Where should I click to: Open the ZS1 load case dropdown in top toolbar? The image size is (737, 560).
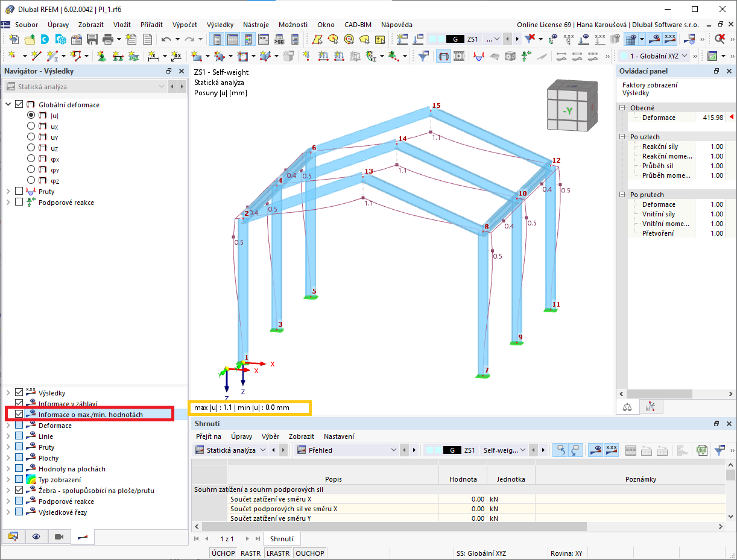point(496,39)
